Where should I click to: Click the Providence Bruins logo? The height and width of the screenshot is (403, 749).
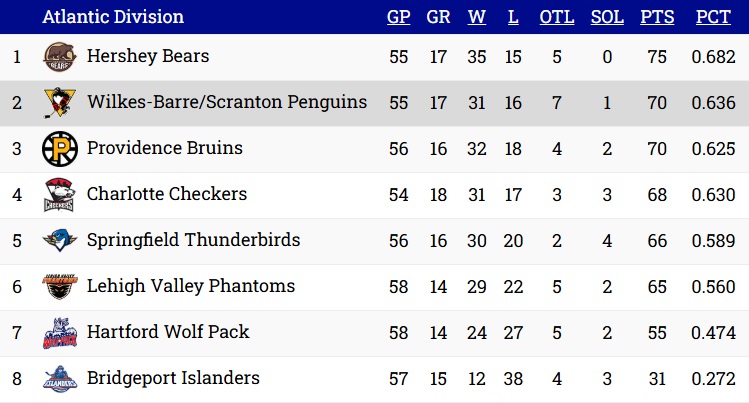[x=60, y=148]
